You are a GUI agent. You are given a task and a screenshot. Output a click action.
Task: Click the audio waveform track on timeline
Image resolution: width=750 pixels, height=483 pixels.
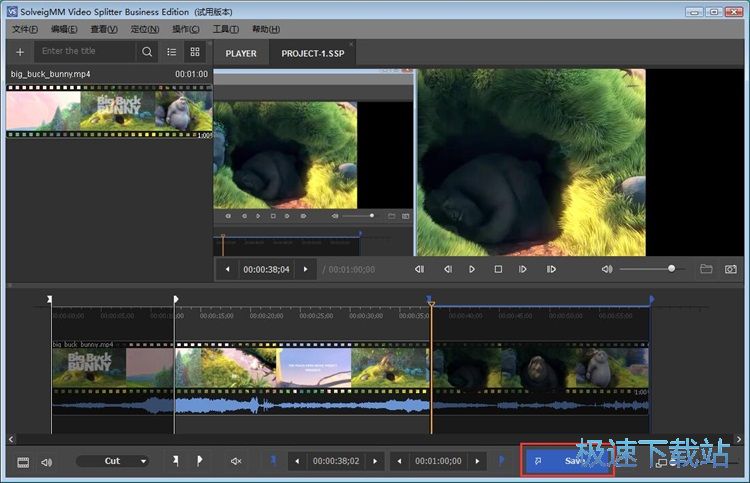(x=350, y=406)
